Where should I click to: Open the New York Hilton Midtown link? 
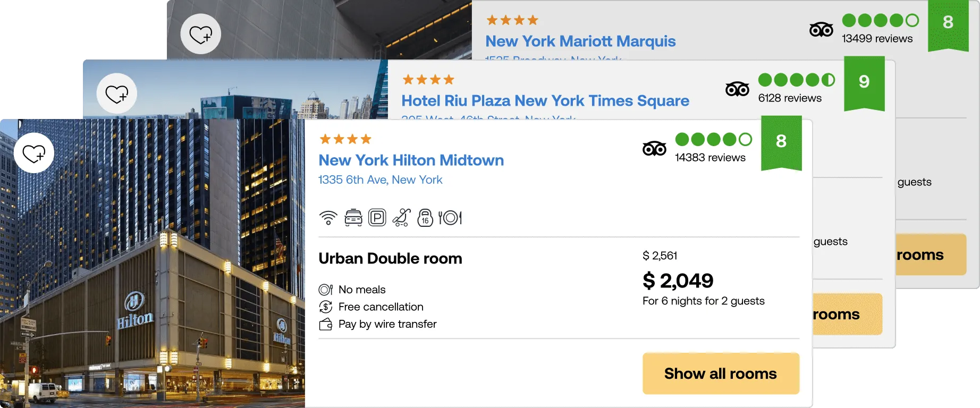point(411,160)
